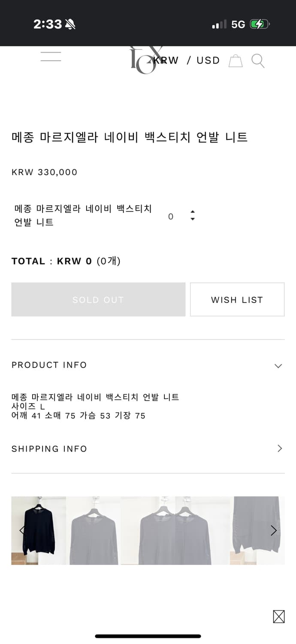Expand the SHIPPING INFO section
Viewport: 296px width, 644px height.
tap(280, 449)
